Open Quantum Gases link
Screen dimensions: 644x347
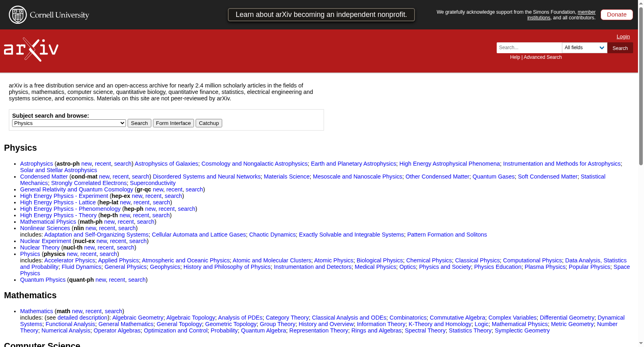click(x=493, y=177)
